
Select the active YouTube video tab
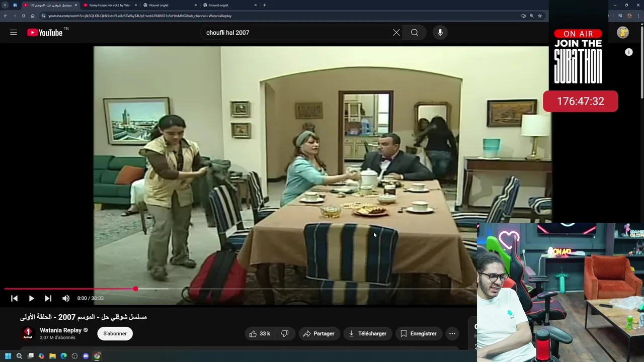(x=50, y=5)
